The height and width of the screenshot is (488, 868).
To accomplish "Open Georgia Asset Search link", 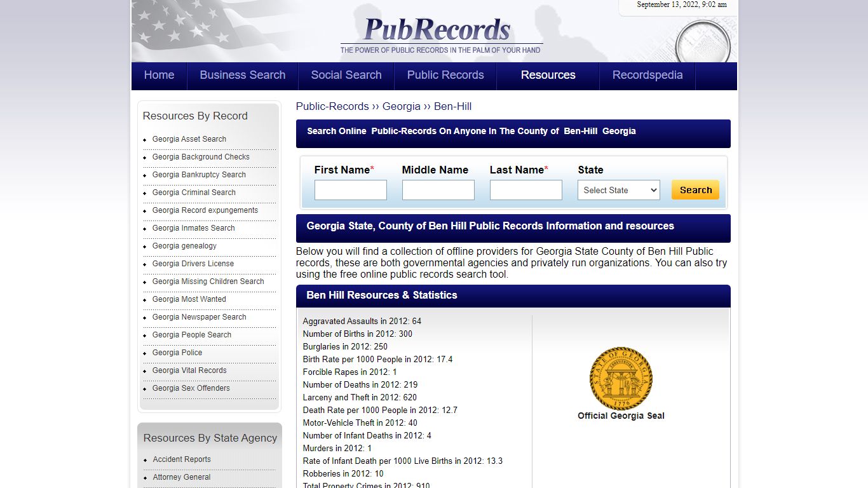I will [x=189, y=139].
